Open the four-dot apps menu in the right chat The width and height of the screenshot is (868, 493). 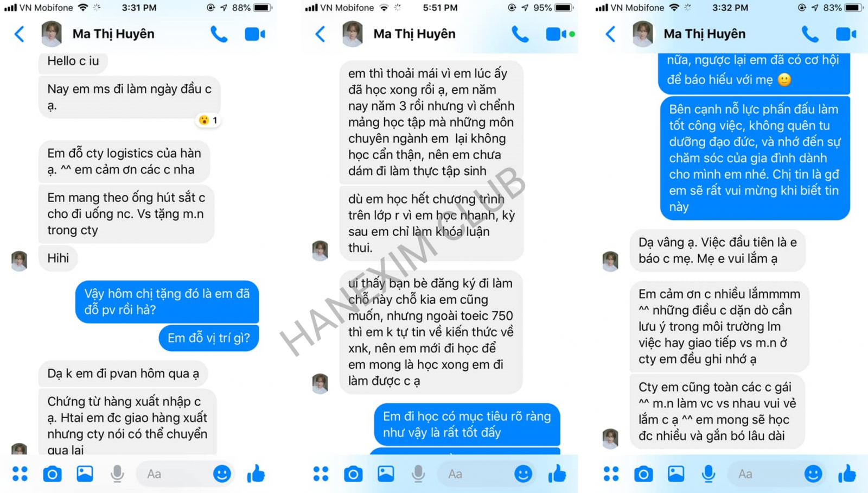tap(611, 474)
